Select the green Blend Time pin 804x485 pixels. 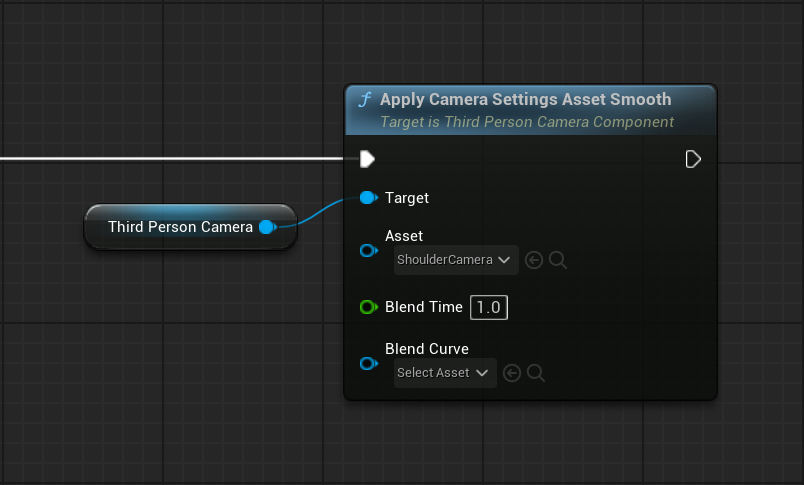click(x=367, y=307)
